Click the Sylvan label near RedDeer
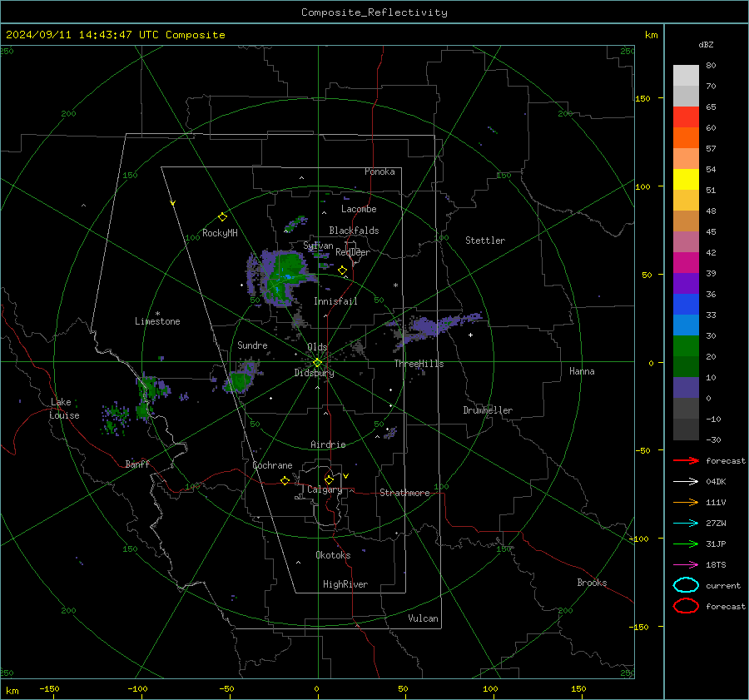 click(318, 246)
